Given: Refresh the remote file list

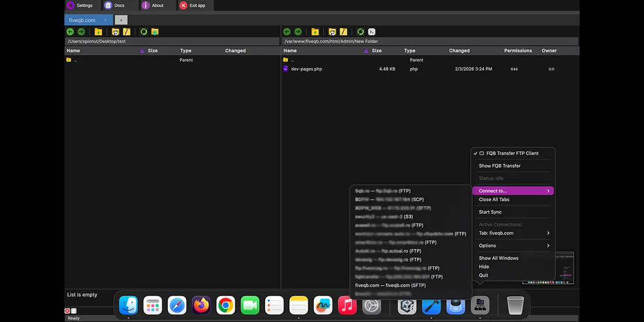Looking at the screenshot, I should pyautogui.click(x=361, y=32).
